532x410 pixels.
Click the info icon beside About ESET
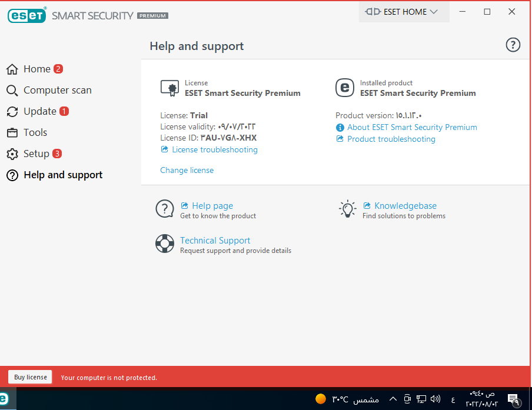tap(340, 128)
